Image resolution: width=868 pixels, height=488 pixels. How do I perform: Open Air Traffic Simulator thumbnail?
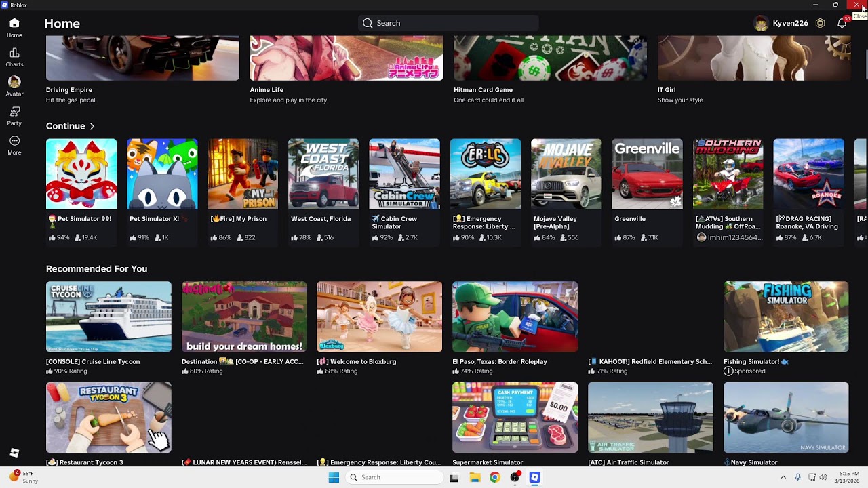651,418
